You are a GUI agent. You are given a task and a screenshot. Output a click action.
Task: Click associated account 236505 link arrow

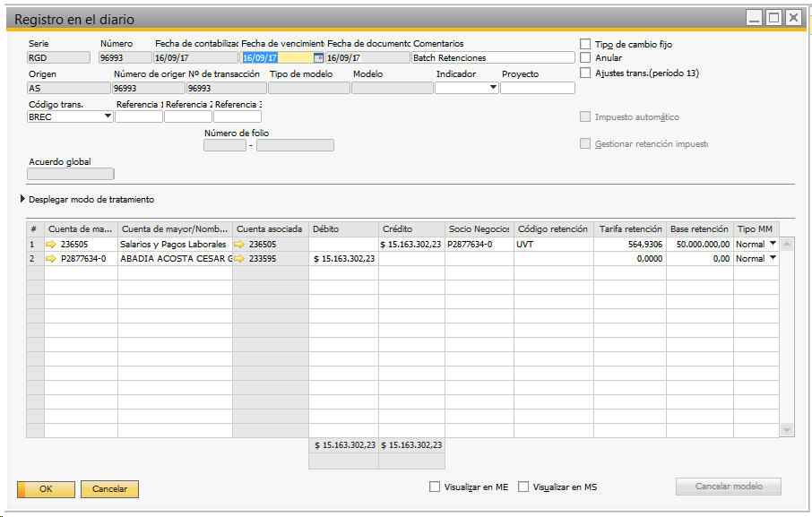click(x=239, y=245)
